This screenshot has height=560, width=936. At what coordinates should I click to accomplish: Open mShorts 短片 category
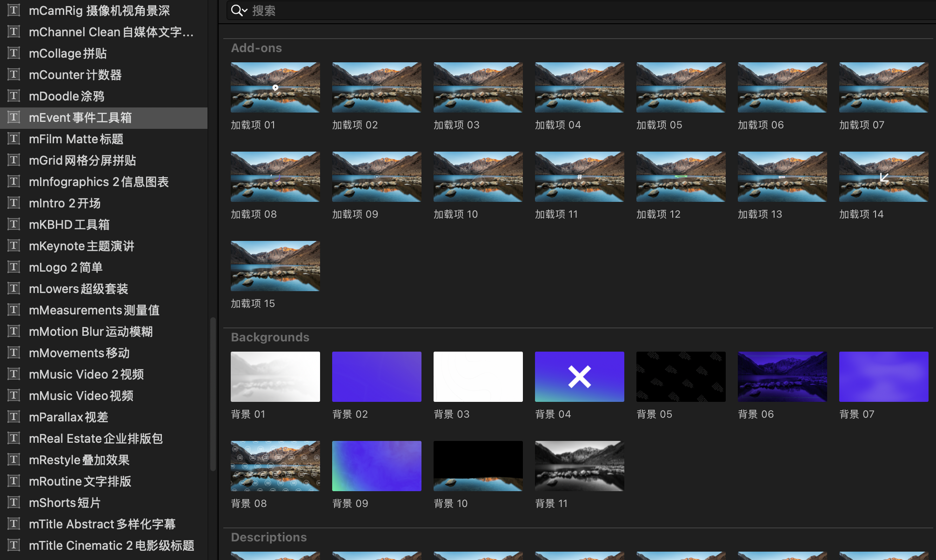point(104,503)
